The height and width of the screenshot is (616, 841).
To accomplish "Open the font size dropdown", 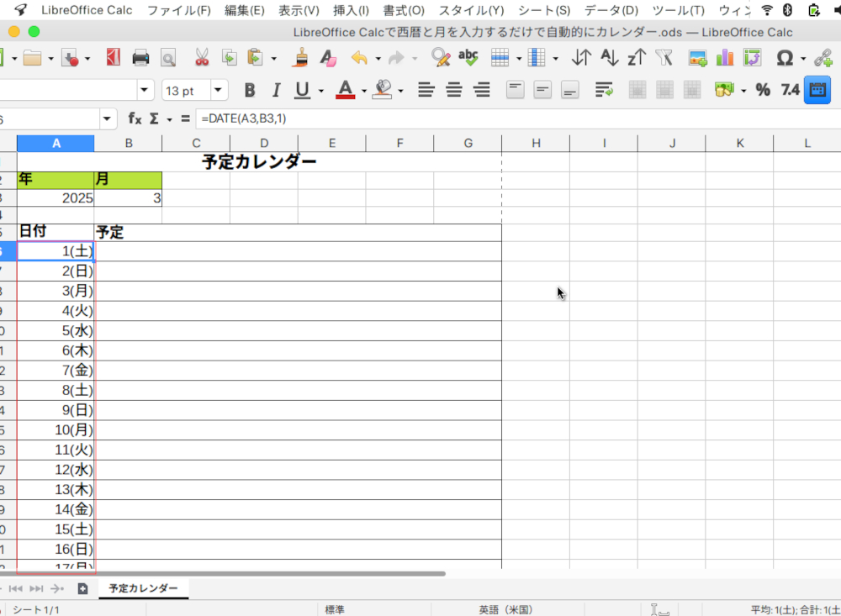I will [x=219, y=90].
